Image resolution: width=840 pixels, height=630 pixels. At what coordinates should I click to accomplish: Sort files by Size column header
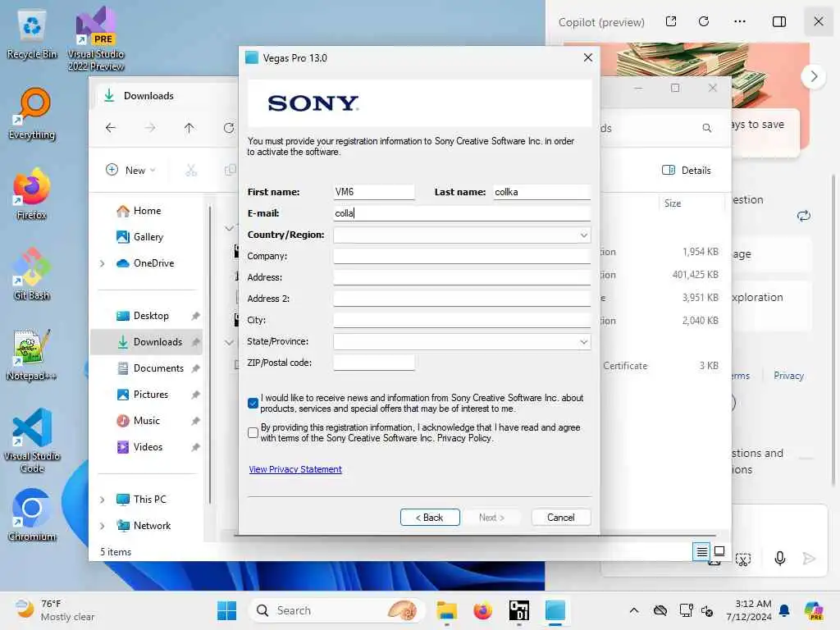coord(673,203)
